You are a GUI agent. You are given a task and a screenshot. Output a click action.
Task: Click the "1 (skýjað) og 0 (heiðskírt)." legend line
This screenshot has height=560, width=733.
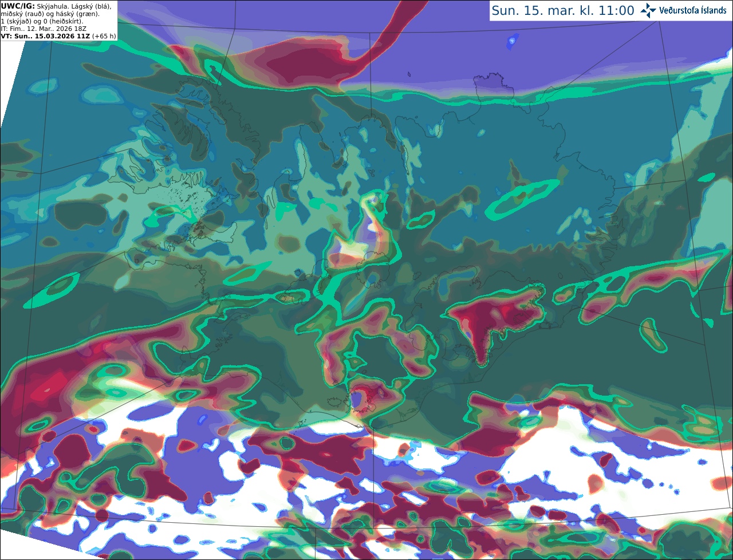(x=42, y=21)
